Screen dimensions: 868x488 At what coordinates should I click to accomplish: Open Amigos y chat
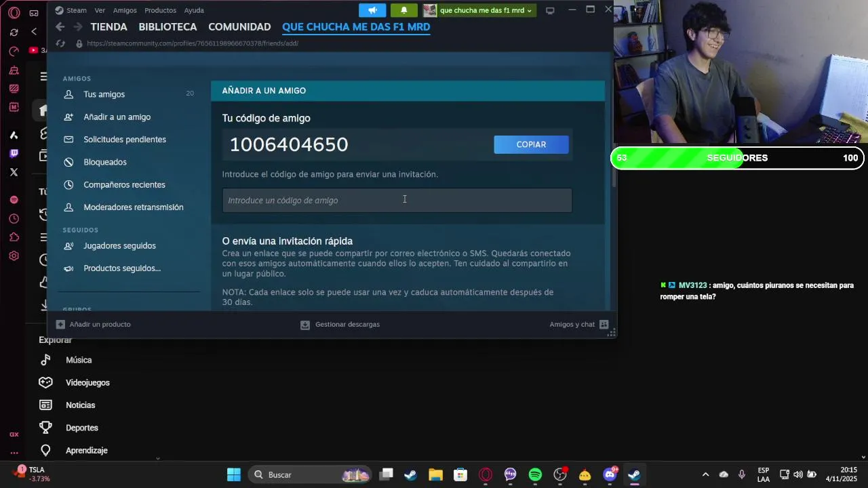(x=578, y=324)
